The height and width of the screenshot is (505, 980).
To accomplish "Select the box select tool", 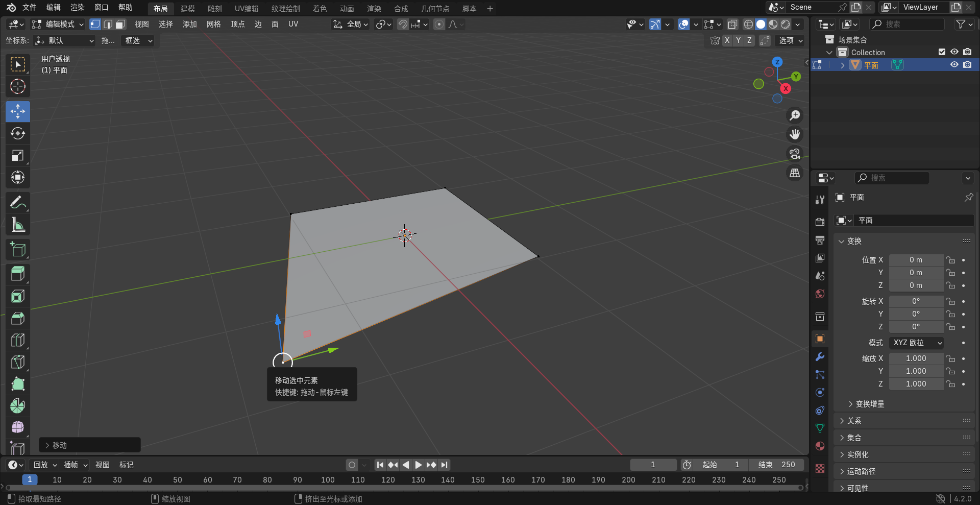I will pos(18,65).
